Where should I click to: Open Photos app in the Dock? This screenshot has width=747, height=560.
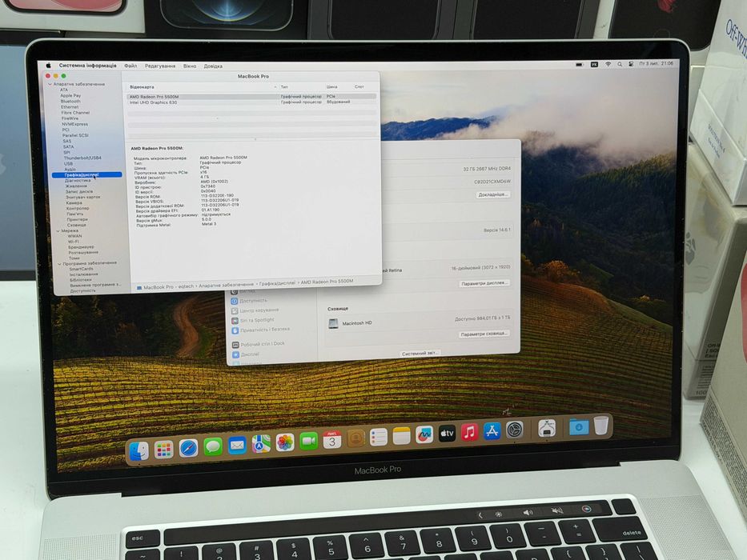285,442
